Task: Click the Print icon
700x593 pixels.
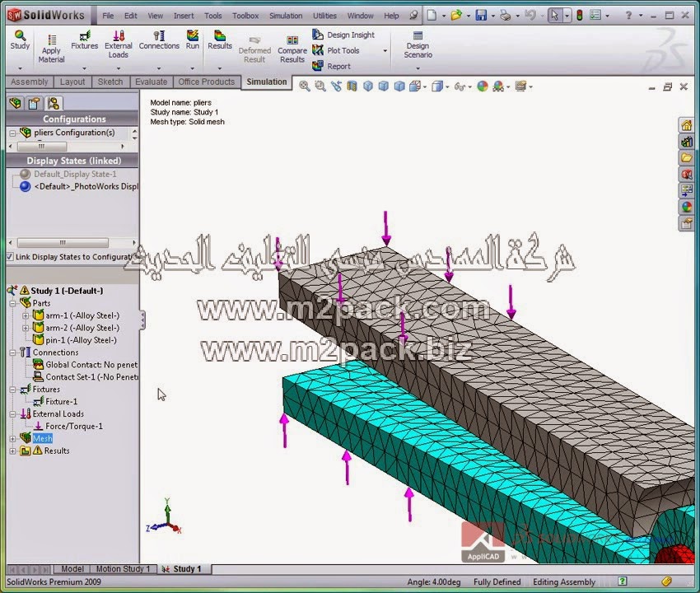Action: pyautogui.click(x=505, y=16)
